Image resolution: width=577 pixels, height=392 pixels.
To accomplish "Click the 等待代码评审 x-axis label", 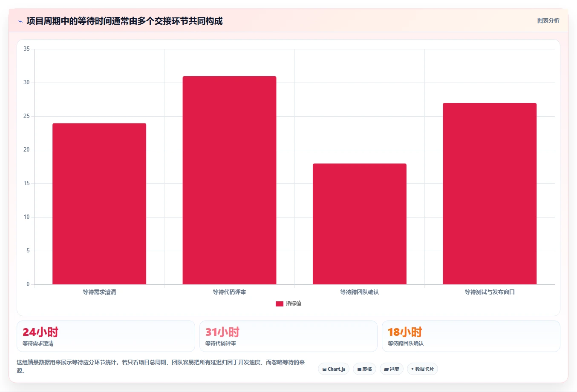I will pos(229,292).
